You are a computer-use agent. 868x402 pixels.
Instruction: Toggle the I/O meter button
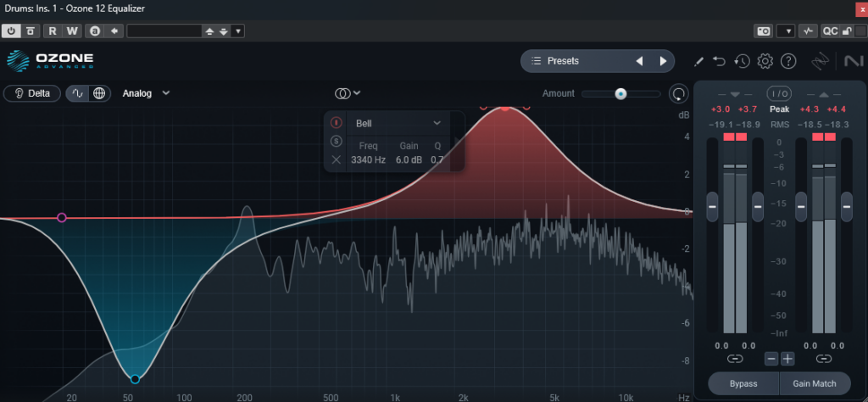click(779, 93)
